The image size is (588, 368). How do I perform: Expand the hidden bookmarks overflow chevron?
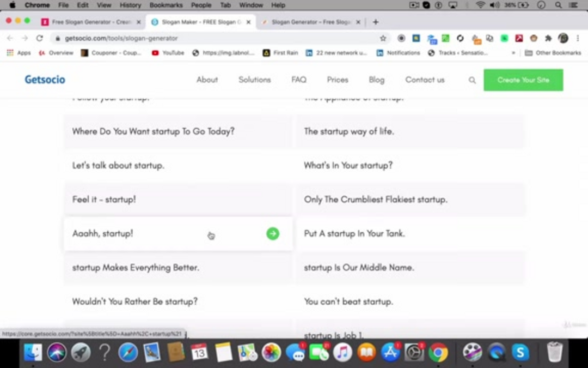point(513,53)
